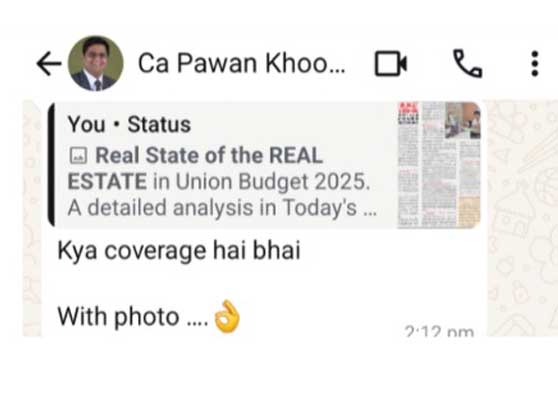Start a video call
Screen dimensions: 558x410
point(391,64)
